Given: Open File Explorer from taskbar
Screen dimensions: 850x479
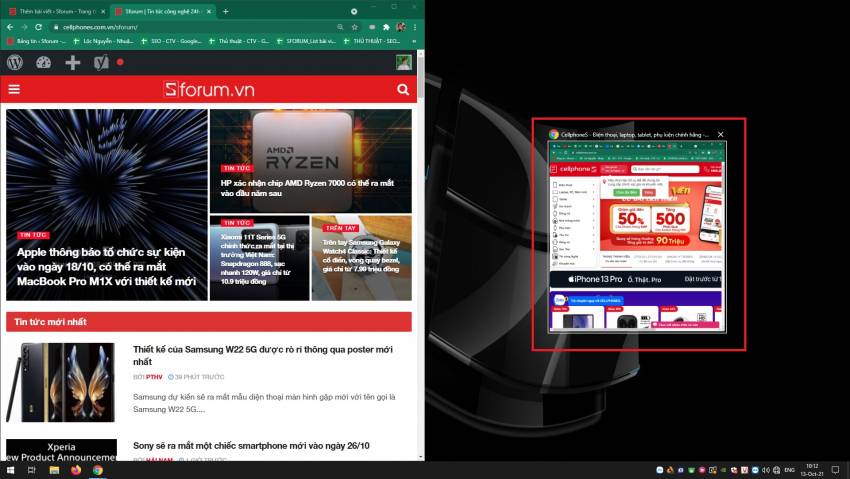Looking at the screenshot, I should coord(54,470).
